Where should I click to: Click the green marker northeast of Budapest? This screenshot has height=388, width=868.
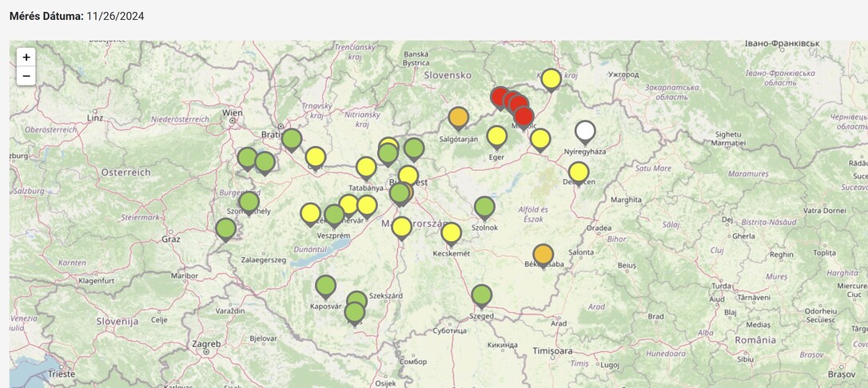point(413,150)
